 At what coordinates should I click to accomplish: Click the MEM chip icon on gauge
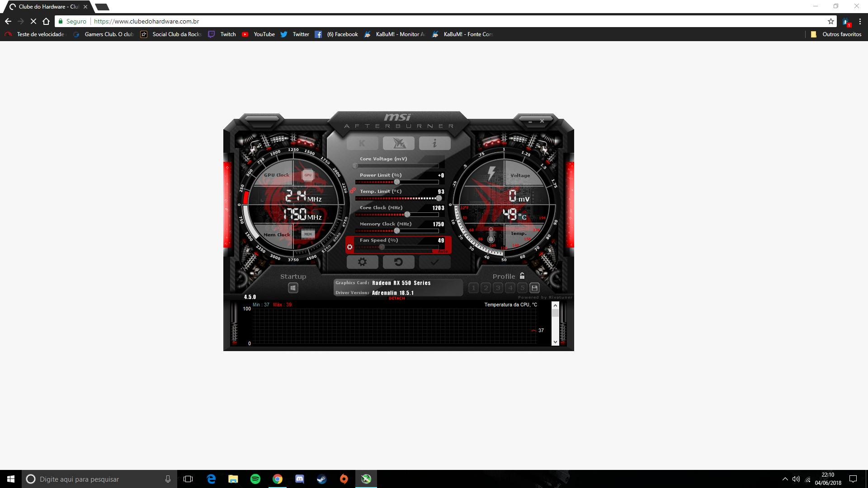(308, 234)
